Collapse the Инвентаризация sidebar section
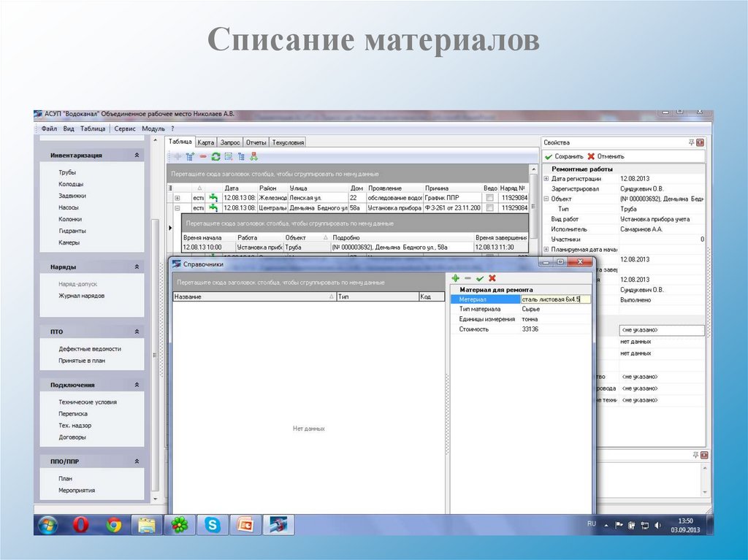748x560 pixels. (137, 156)
